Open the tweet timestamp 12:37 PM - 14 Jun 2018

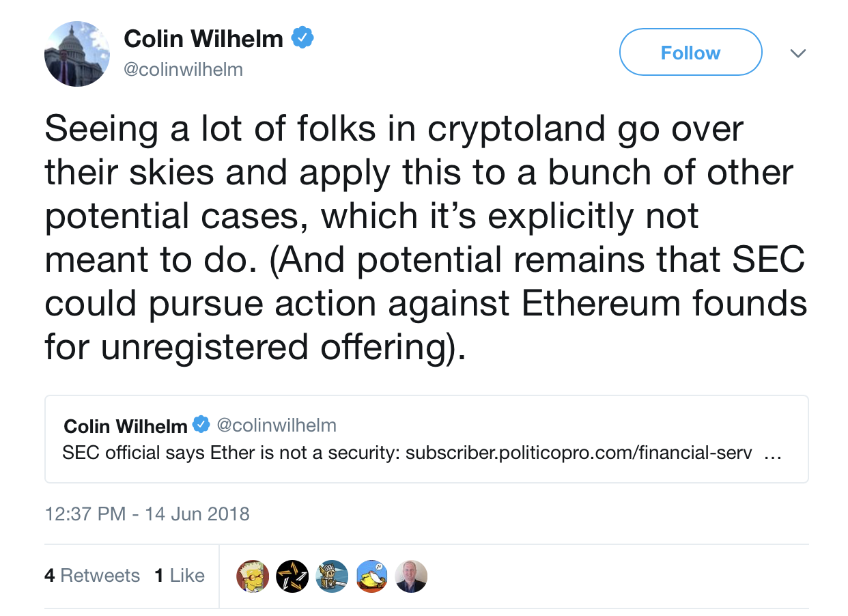click(147, 514)
